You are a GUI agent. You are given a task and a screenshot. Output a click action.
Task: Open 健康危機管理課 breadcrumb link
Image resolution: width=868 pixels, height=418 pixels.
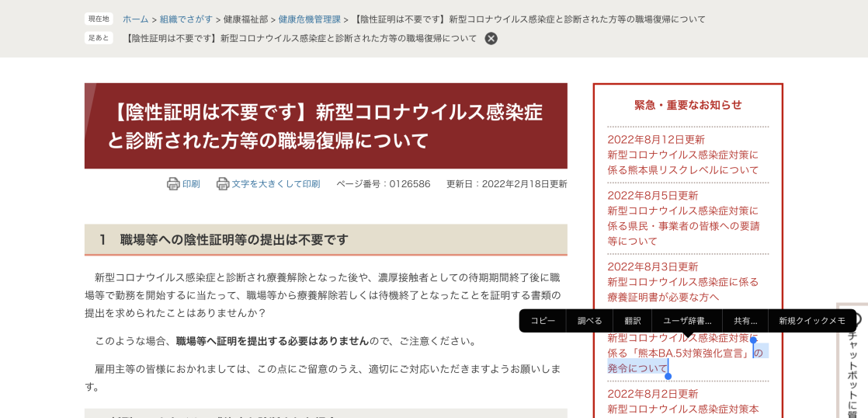tap(309, 19)
